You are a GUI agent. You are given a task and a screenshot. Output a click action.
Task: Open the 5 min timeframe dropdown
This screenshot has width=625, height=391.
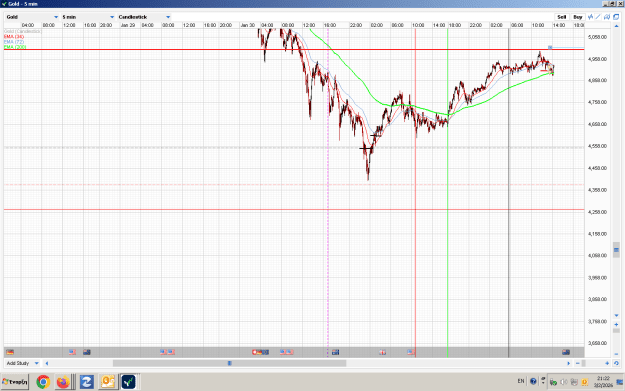pyautogui.click(x=88, y=17)
